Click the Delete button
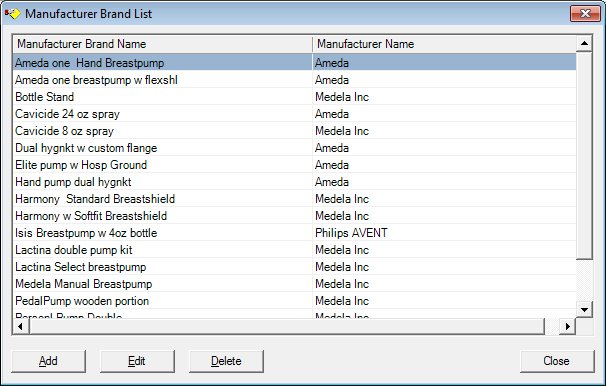This screenshot has height=386, width=606. (226, 361)
